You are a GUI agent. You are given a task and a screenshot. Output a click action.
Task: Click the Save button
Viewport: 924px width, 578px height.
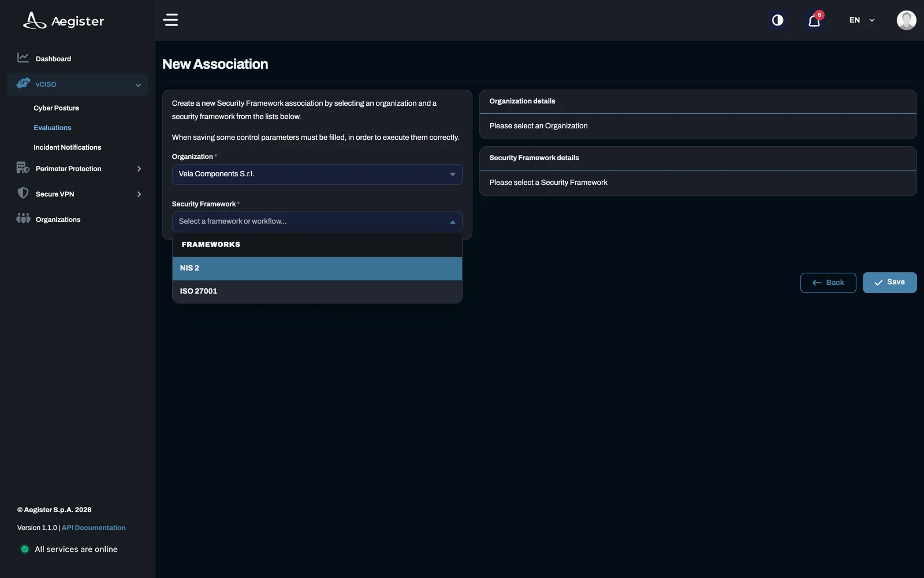click(x=889, y=283)
